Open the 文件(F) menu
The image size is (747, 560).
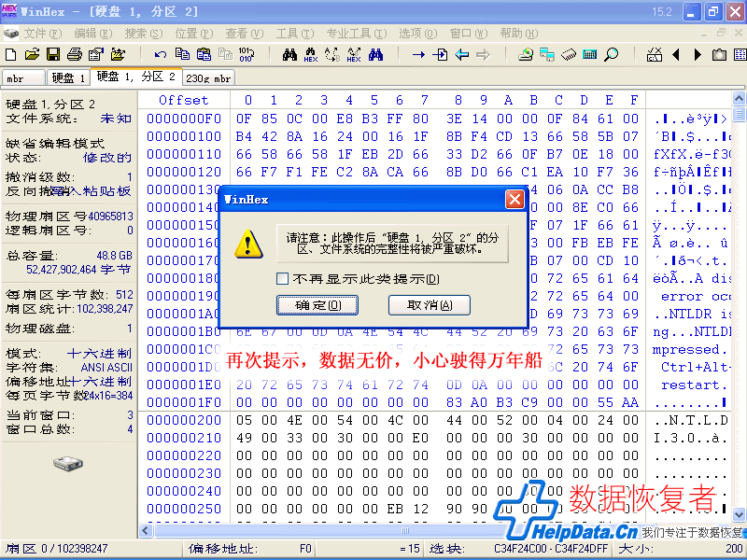tap(43, 34)
